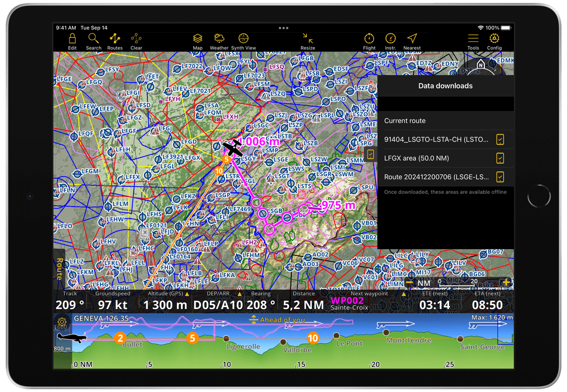Open the Search magnifier tool
Viewport: 567px width, 392px height.
pos(93,42)
